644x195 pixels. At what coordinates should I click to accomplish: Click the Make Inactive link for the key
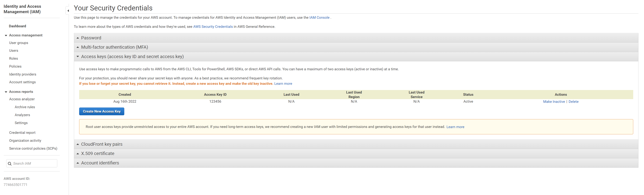click(554, 102)
